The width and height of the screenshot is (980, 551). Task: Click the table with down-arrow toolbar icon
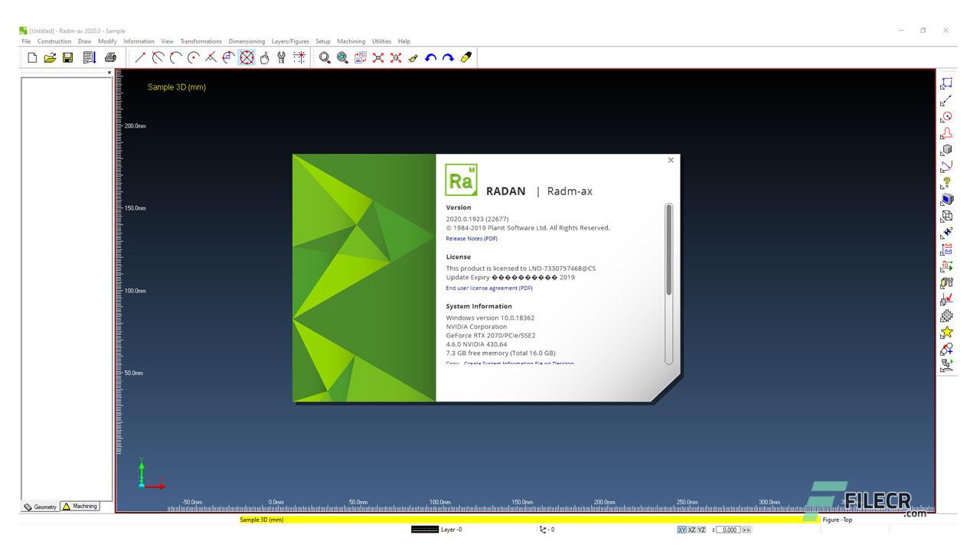coord(89,57)
